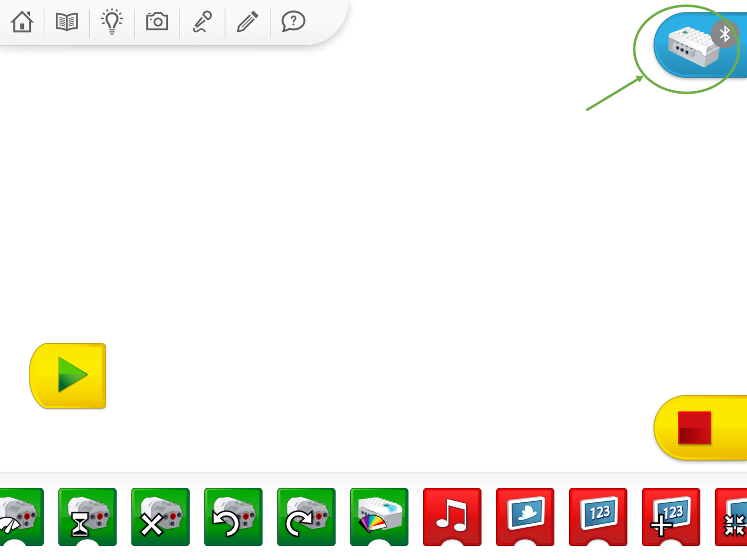Select the motor counterclockwise rotation block
The height and width of the screenshot is (560, 747).
coord(233,517)
